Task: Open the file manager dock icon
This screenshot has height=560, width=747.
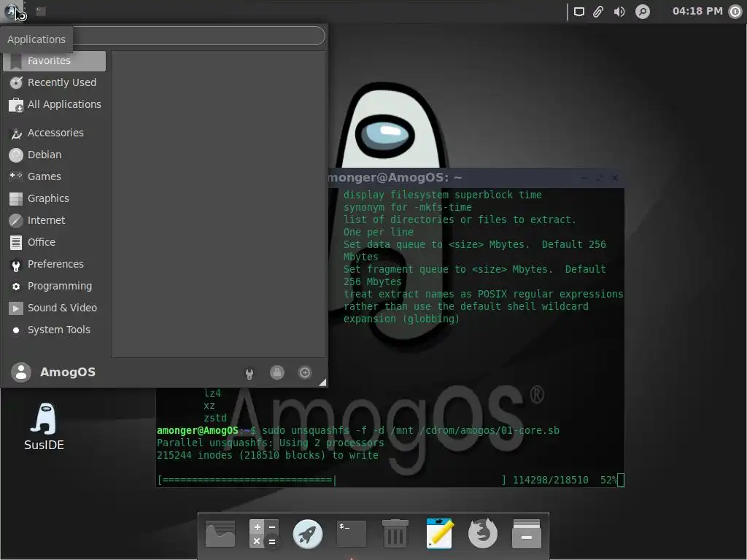Action: (220, 534)
